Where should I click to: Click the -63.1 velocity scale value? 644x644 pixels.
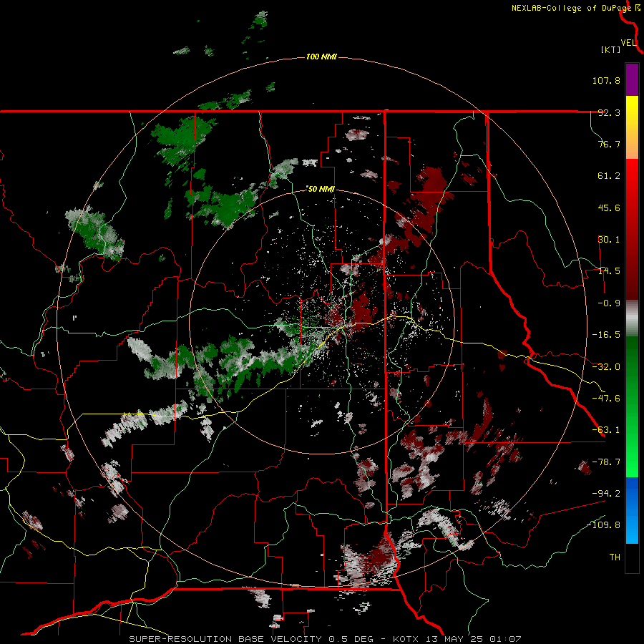[606, 430]
